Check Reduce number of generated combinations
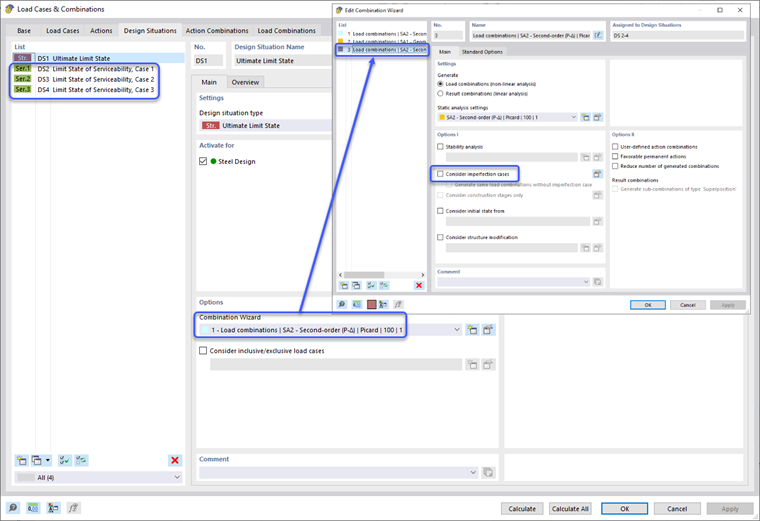 (x=615, y=166)
